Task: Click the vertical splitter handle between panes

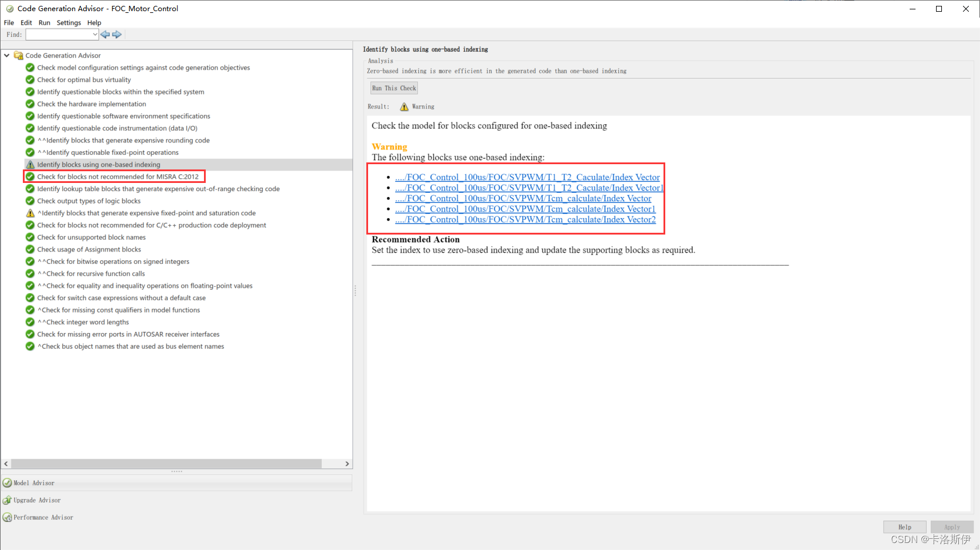Action: click(x=355, y=291)
